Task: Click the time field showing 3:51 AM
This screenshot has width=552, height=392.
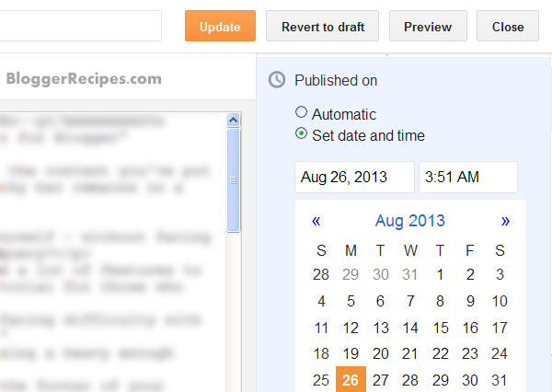Action: [468, 178]
